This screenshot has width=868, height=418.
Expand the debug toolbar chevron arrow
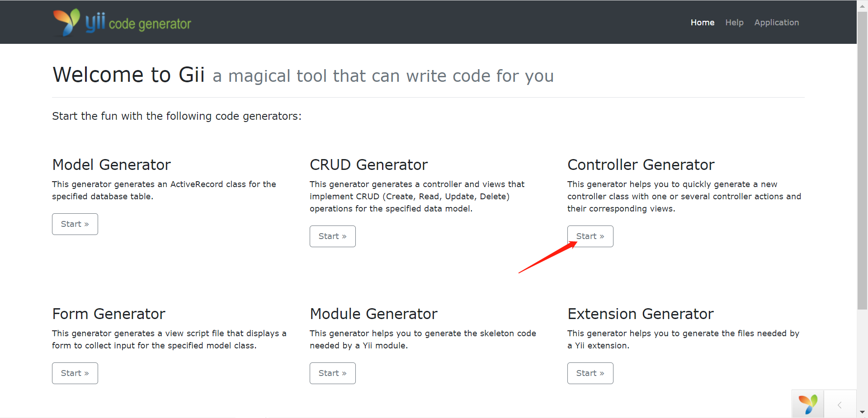840,405
